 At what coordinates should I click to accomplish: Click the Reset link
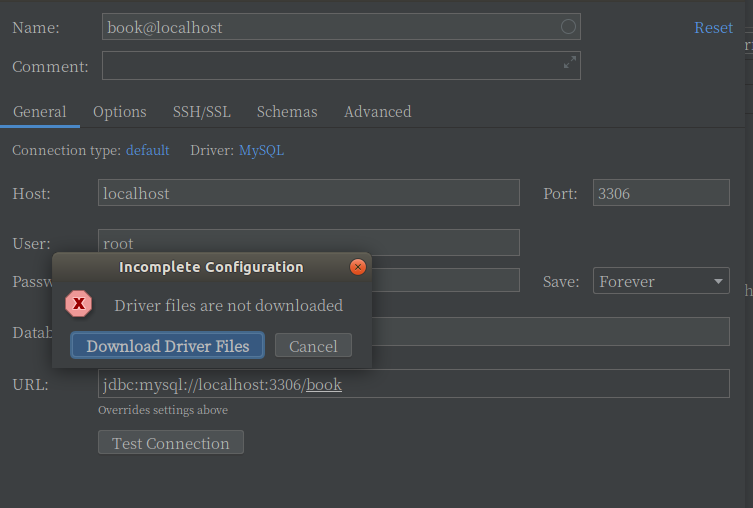point(713,28)
